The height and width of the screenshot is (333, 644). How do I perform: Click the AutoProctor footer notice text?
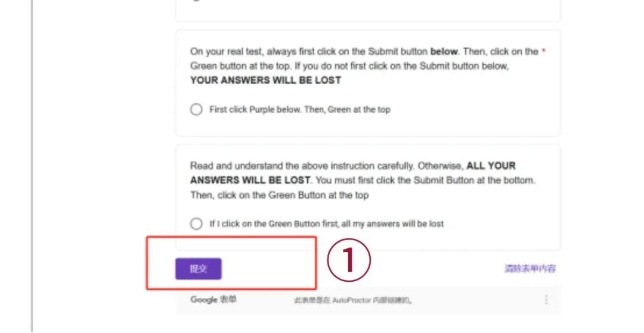click(x=353, y=300)
